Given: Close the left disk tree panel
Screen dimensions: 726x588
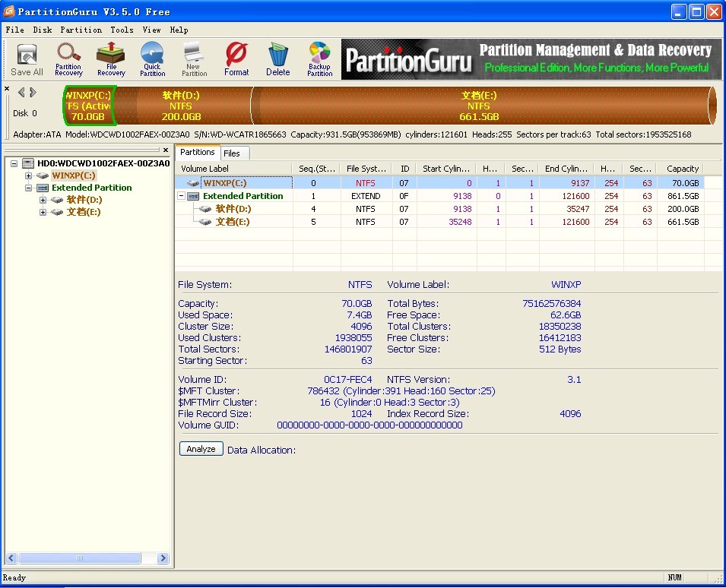Looking at the screenshot, I should coord(166,150).
